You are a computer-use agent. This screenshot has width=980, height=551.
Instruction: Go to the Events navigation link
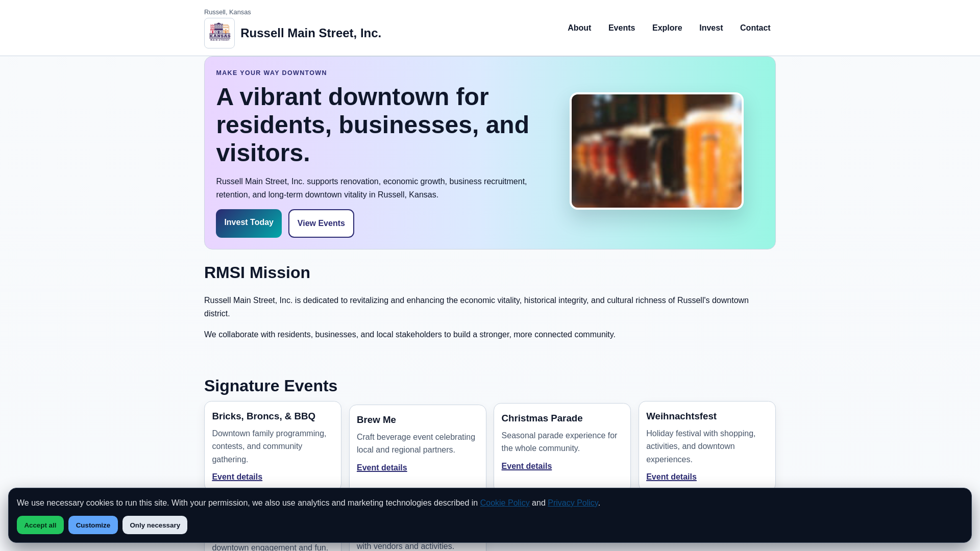[622, 28]
